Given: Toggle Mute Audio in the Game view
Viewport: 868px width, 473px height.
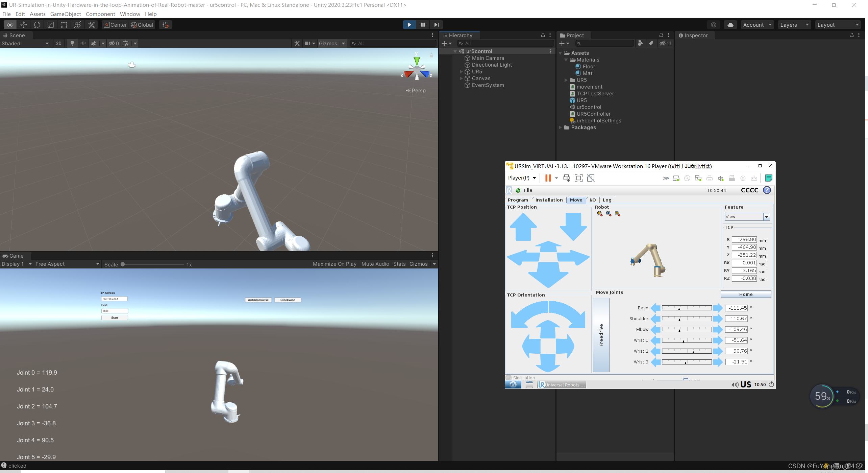Looking at the screenshot, I should click(375, 264).
